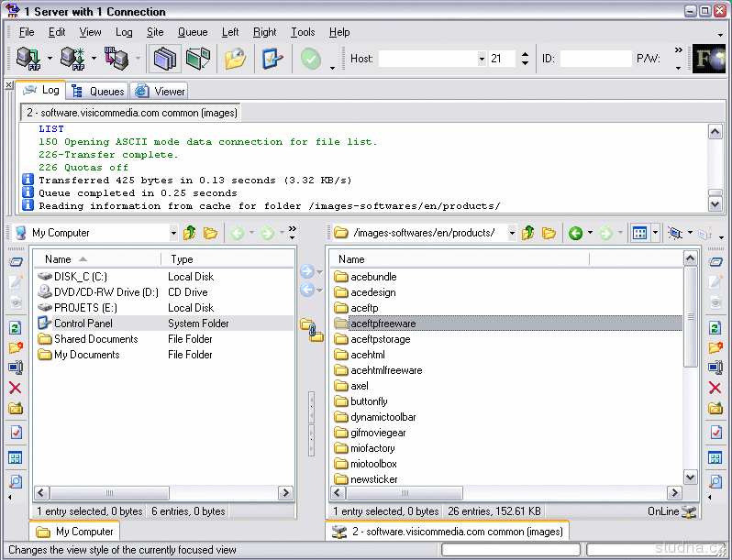The height and width of the screenshot is (560, 732).
Task: Open the Queue menu
Action: [x=193, y=32]
